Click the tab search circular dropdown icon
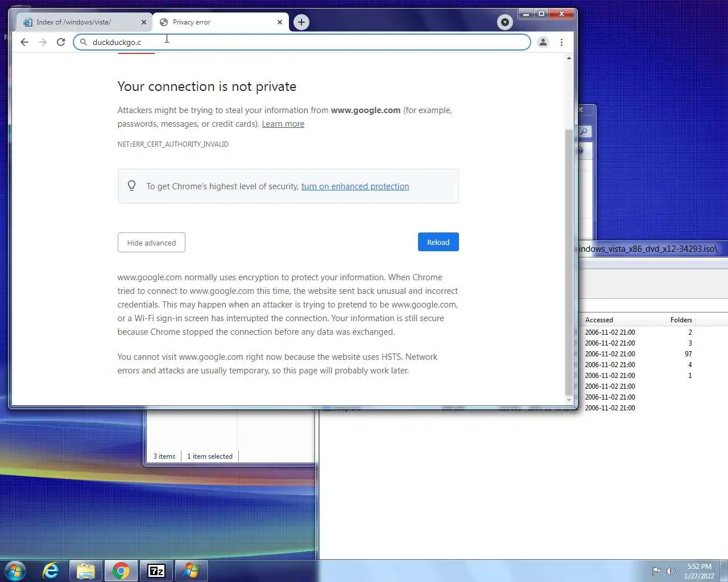Viewport: 728px width, 582px height. [504, 22]
